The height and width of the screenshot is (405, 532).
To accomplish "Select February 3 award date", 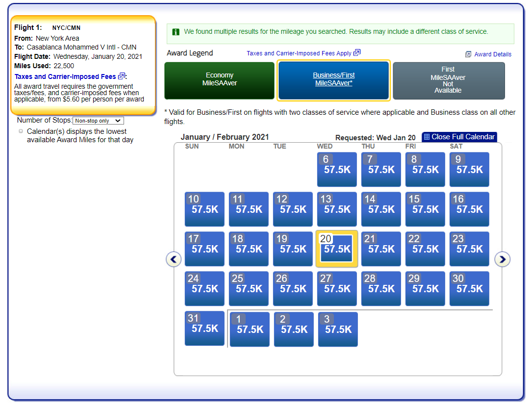I will (x=338, y=329).
